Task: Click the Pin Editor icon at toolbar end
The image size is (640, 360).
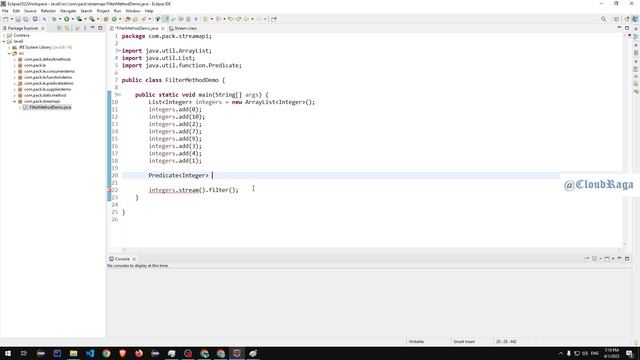Action: click(x=273, y=19)
